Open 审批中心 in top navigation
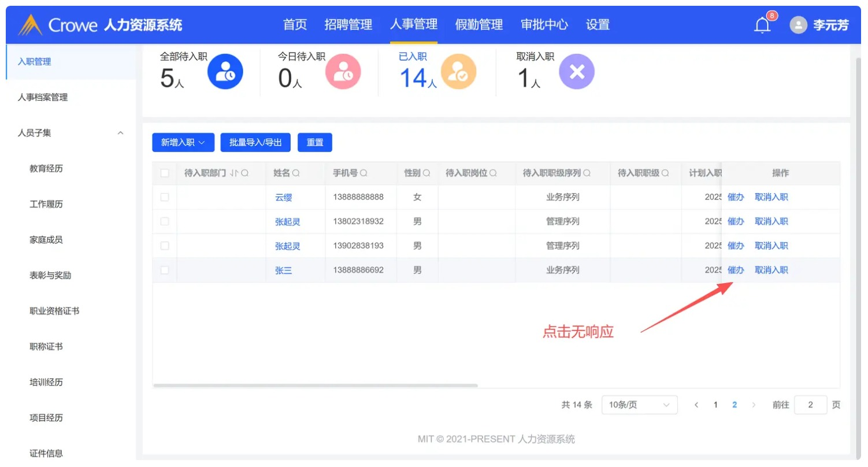868x467 pixels. [x=544, y=25]
